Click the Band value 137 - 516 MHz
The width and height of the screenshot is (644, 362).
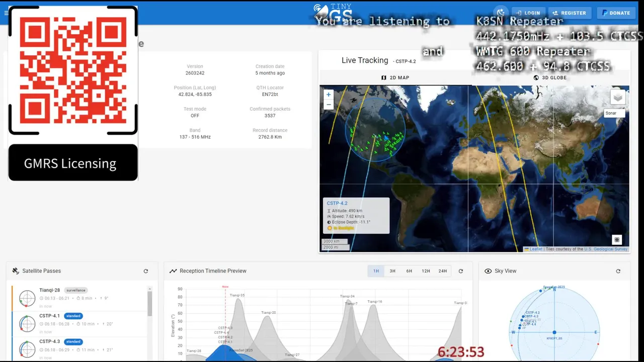(195, 137)
